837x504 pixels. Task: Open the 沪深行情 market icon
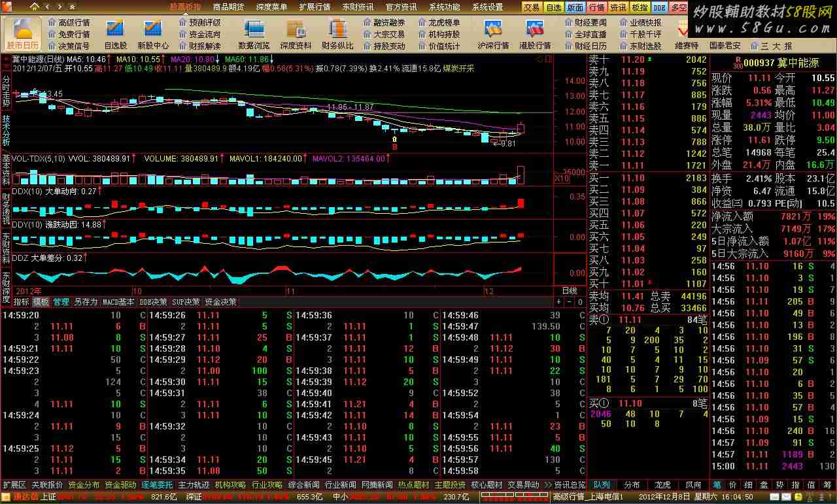(493, 34)
